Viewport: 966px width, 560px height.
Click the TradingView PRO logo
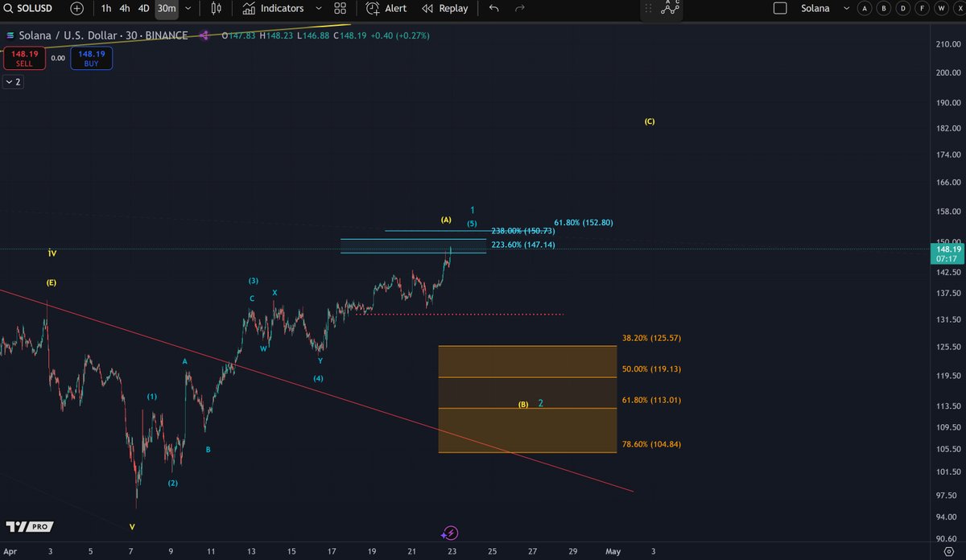[x=29, y=526]
